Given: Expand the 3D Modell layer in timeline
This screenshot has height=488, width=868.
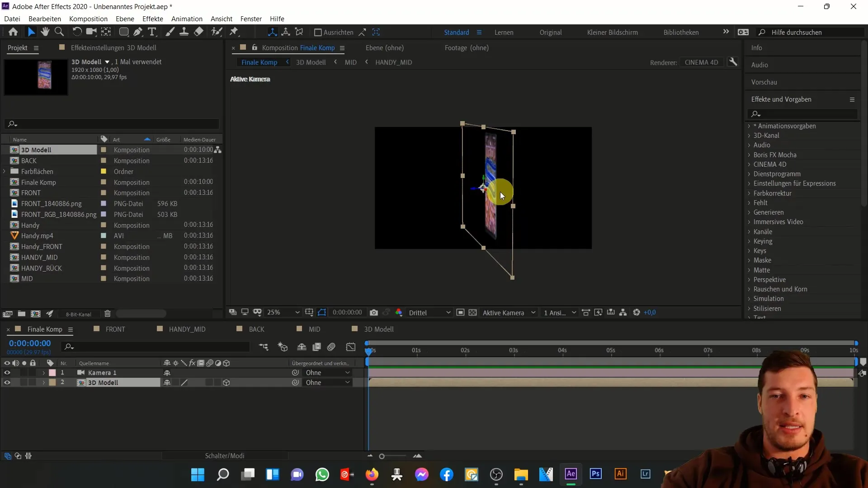Looking at the screenshot, I should coord(43,383).
